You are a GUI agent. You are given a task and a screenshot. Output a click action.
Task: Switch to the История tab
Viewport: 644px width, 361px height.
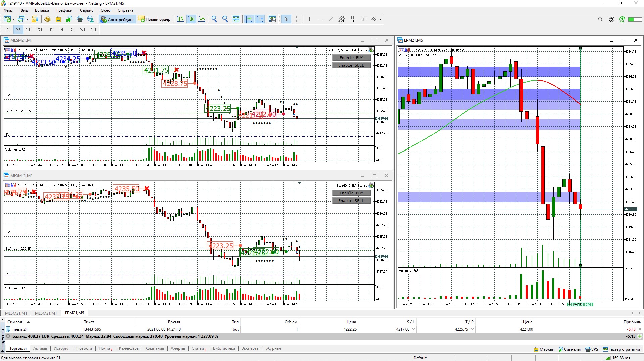[61, 348]
